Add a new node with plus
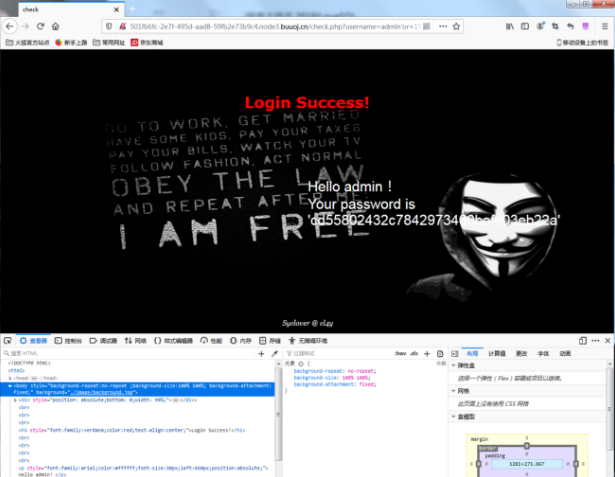 coord(261,353)
